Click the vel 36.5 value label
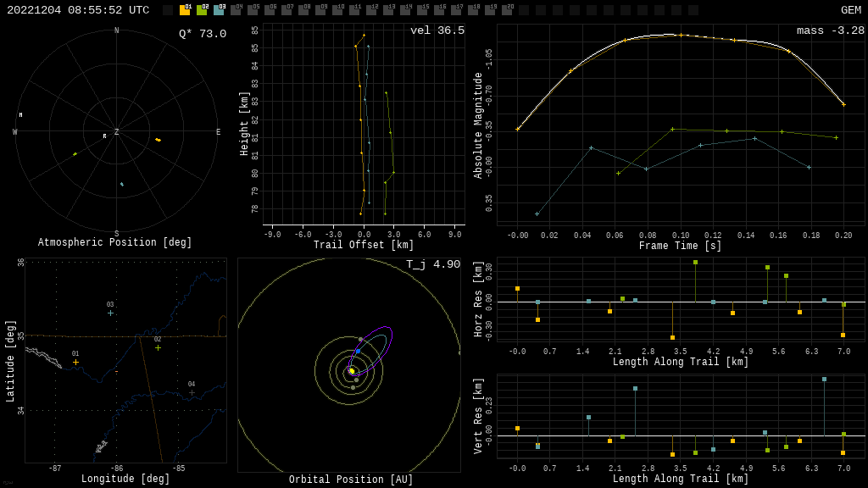This screenshot has width=868, height=488. coord(437,30)
